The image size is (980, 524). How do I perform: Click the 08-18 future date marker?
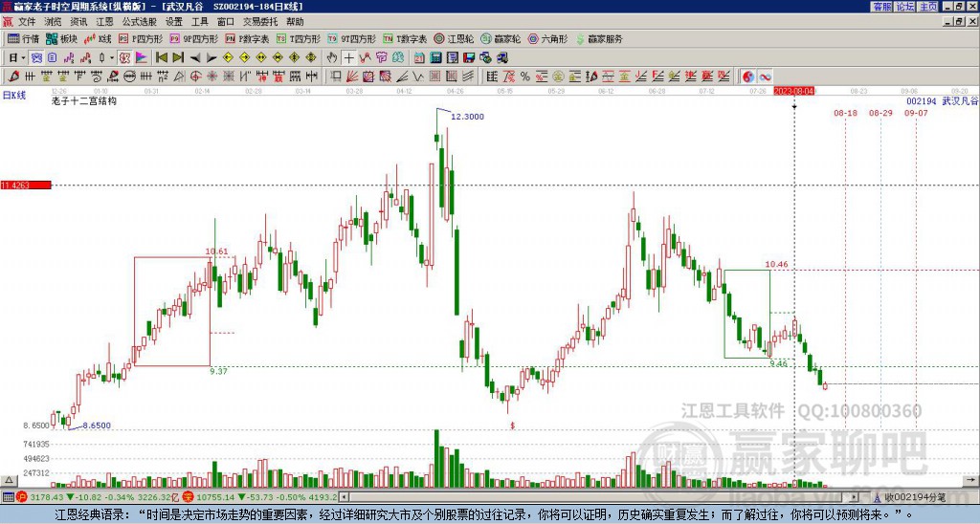coord(845,113)
